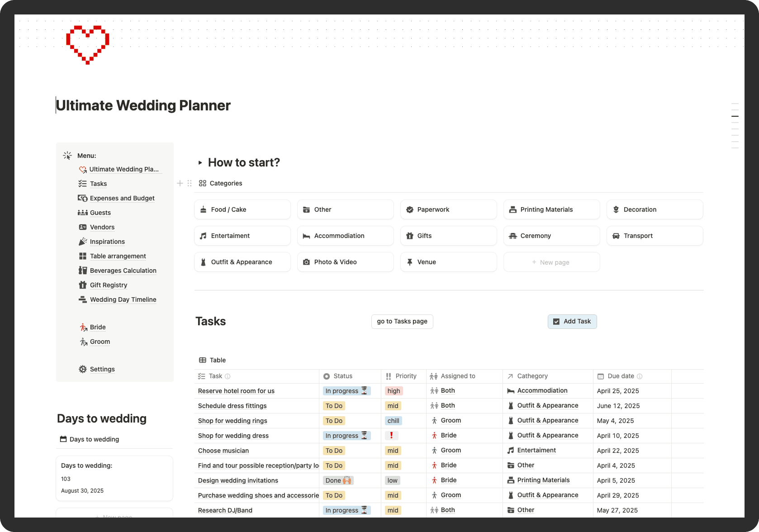This screenshot has width=759, height=532.
Task: Click the Gift Registry icon in sidebar
Action: click(x=83, y=285)
